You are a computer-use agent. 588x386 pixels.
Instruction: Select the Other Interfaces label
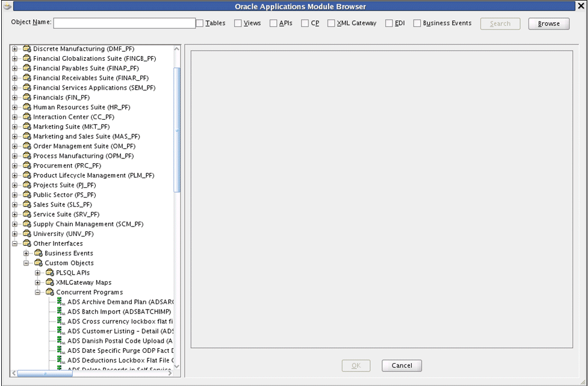[58, 244]
